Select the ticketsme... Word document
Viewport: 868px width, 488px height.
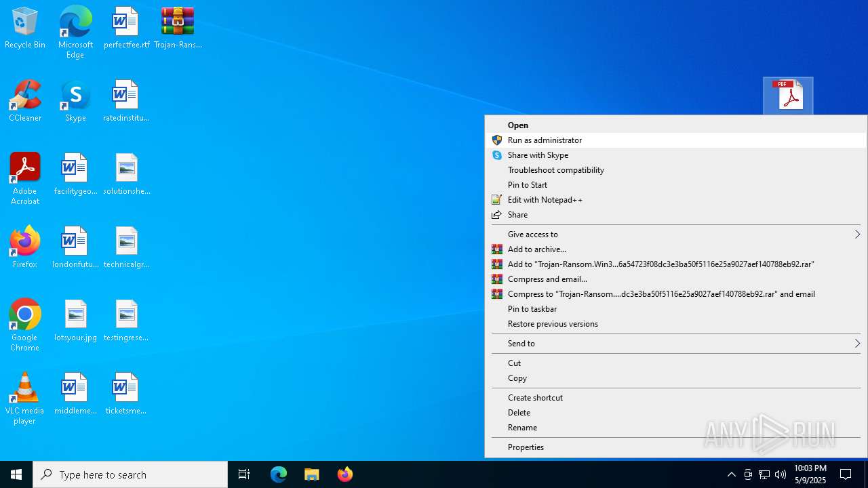pos(126,394)
